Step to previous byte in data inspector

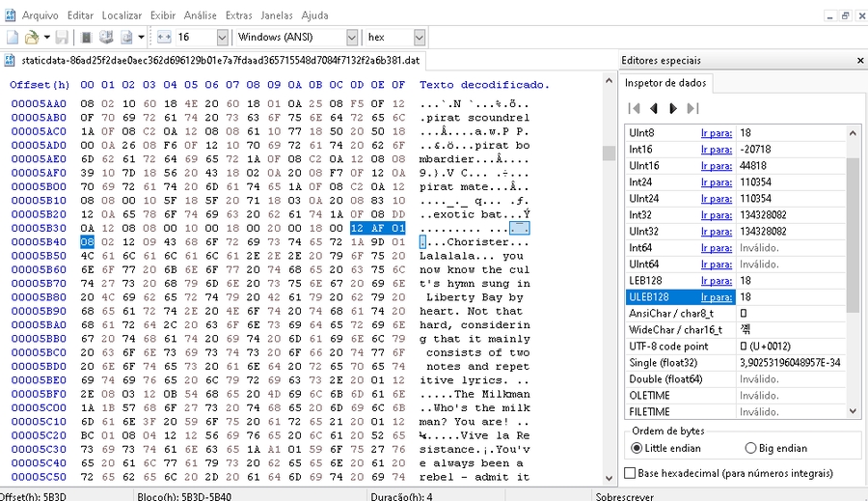pos(654,108)
